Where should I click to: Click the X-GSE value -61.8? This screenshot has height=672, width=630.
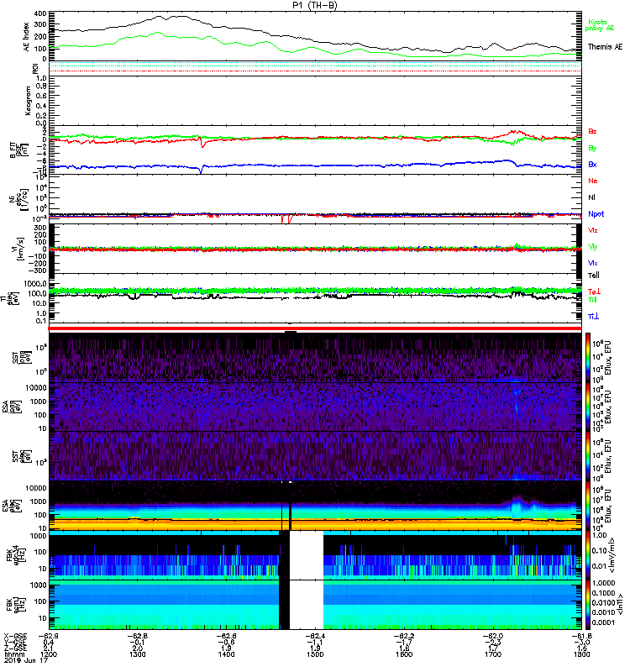582,637
